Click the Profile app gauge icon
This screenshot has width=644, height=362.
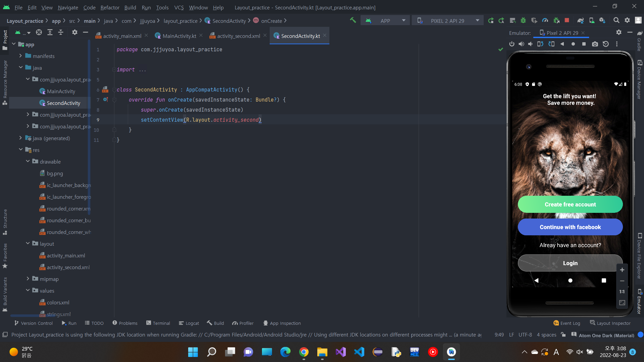[x=545, y=20]
